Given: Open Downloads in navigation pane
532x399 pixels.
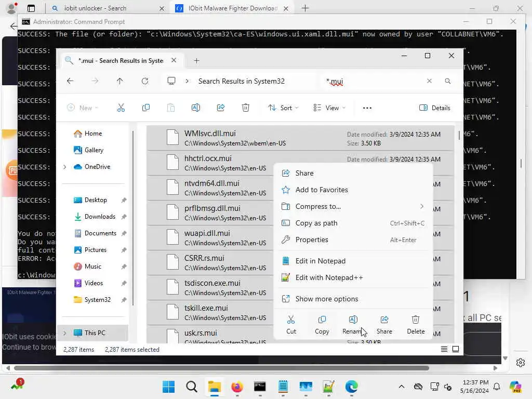Looking at the screenshot, I should coord(100,217).
